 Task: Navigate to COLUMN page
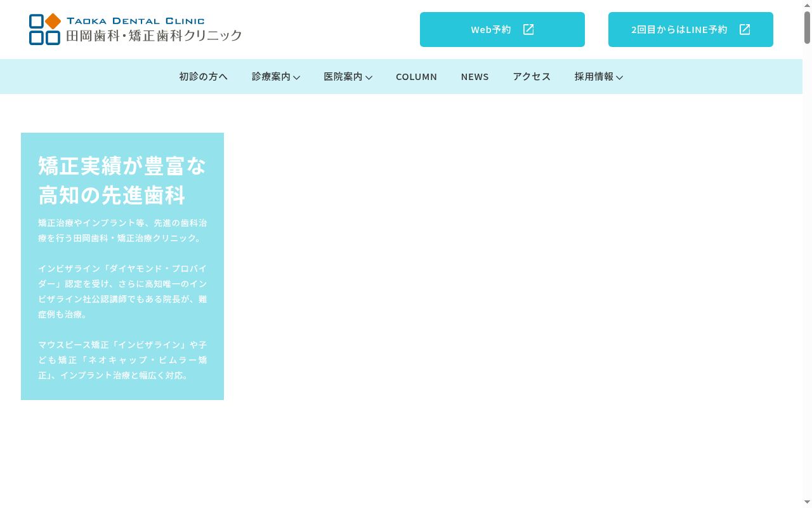[416, 77]
